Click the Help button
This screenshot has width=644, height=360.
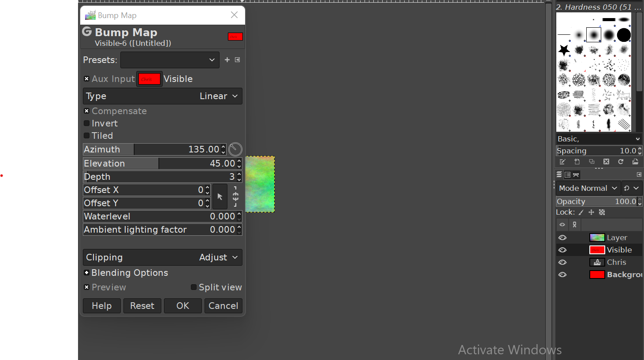pyautogui.click(x=102, y=306)
